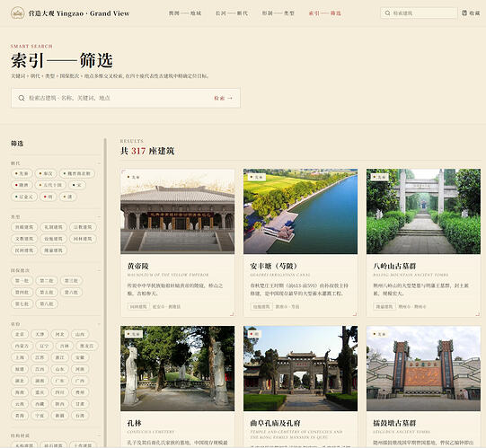Image resolution: width=486 pixels, height=448 pixels.
Task: Open the 疆域 map navigation item
Action: tap(185, 13)
